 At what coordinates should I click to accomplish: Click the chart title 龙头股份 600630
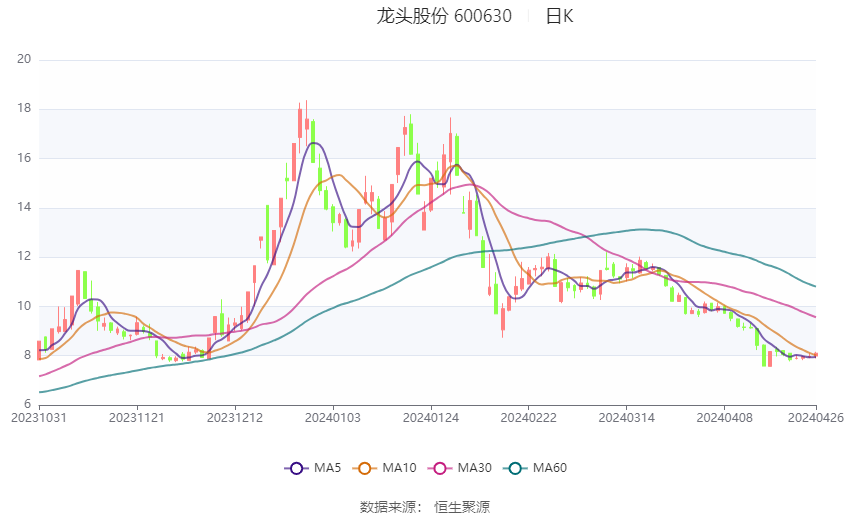444,16
